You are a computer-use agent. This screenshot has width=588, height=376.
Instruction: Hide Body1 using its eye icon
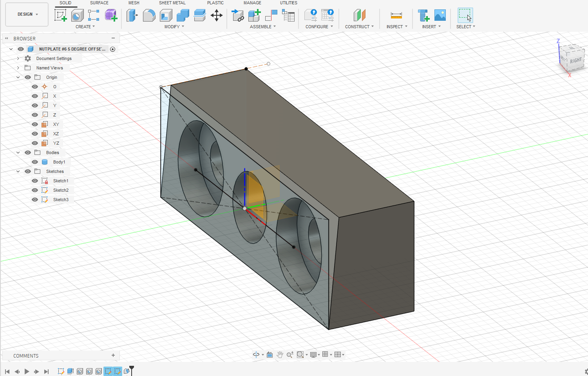35,162
